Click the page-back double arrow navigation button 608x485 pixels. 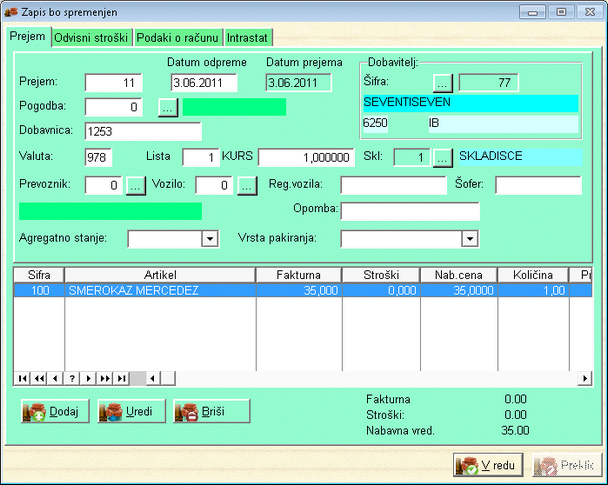pyautogui.click(x=40, y=378)
